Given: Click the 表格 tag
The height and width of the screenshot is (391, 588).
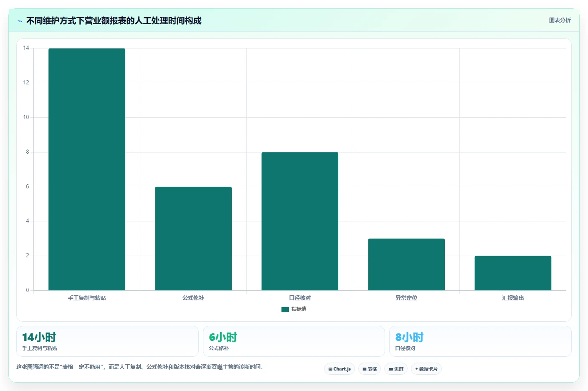Looking at the screenshot, I should pyautogui.click(x=370, y=369).
